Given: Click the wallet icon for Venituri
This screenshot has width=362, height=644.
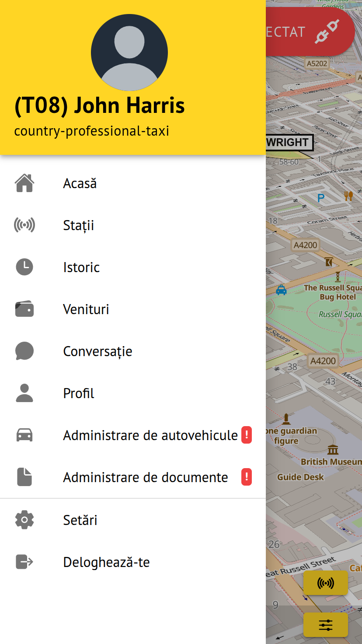Looking at the screenshot, I should (x=24, y=309).
